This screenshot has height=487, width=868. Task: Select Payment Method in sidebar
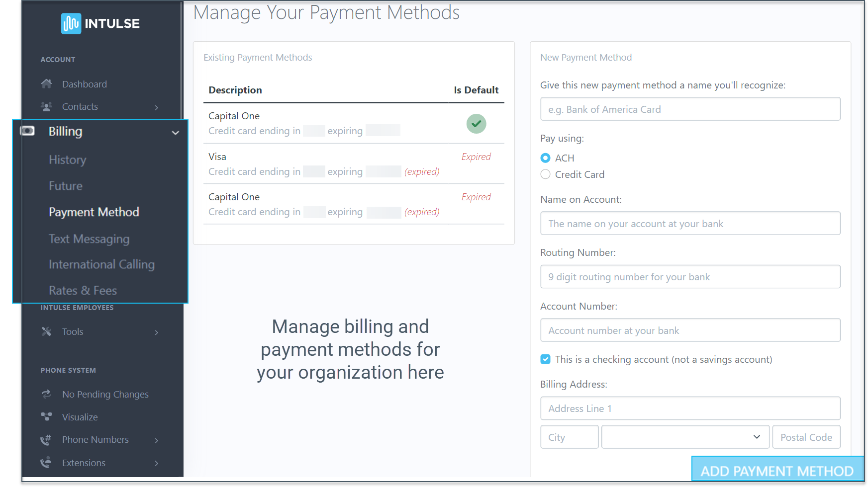[94, 212]
